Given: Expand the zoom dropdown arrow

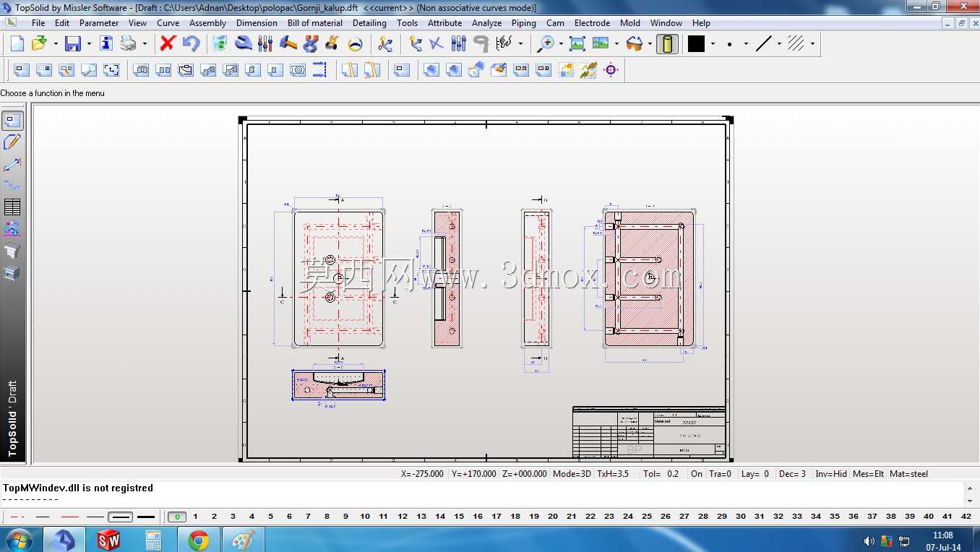Looking at the screenshot, I should tap(561, 44).
